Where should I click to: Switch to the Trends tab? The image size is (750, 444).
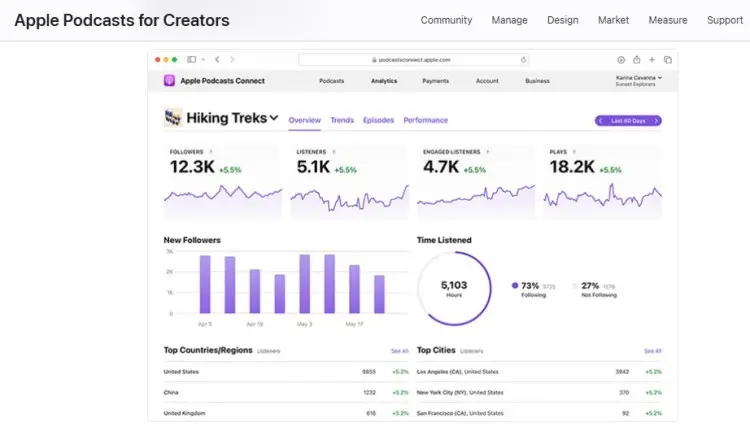pos(342,120)
